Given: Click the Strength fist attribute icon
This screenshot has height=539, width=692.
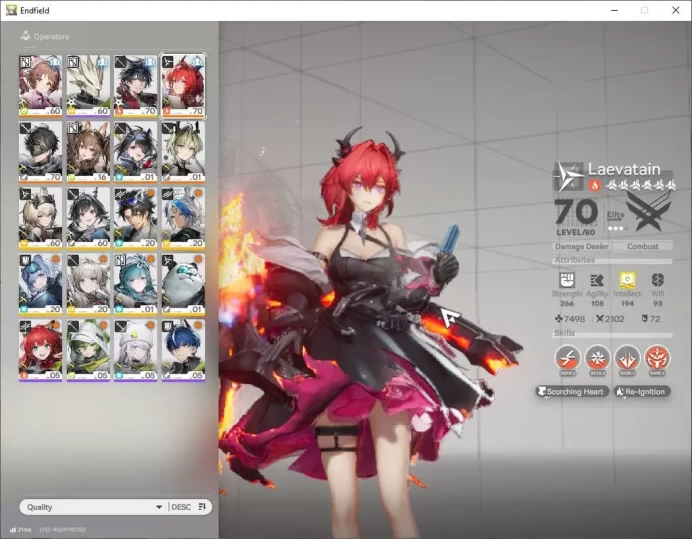Looking at the screenshot, I should 567,280.
